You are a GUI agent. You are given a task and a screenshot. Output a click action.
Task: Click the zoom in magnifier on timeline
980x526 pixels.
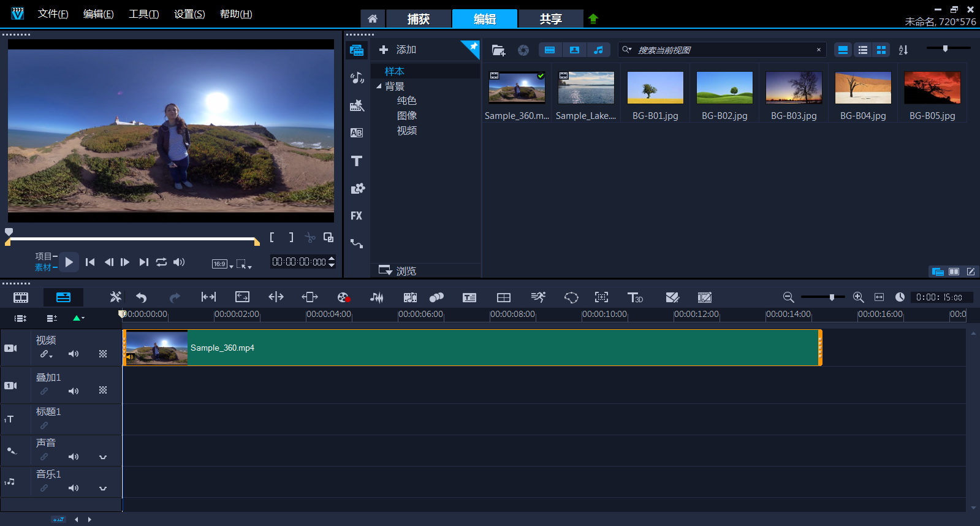pyautogui.click(x=859, y=297)
